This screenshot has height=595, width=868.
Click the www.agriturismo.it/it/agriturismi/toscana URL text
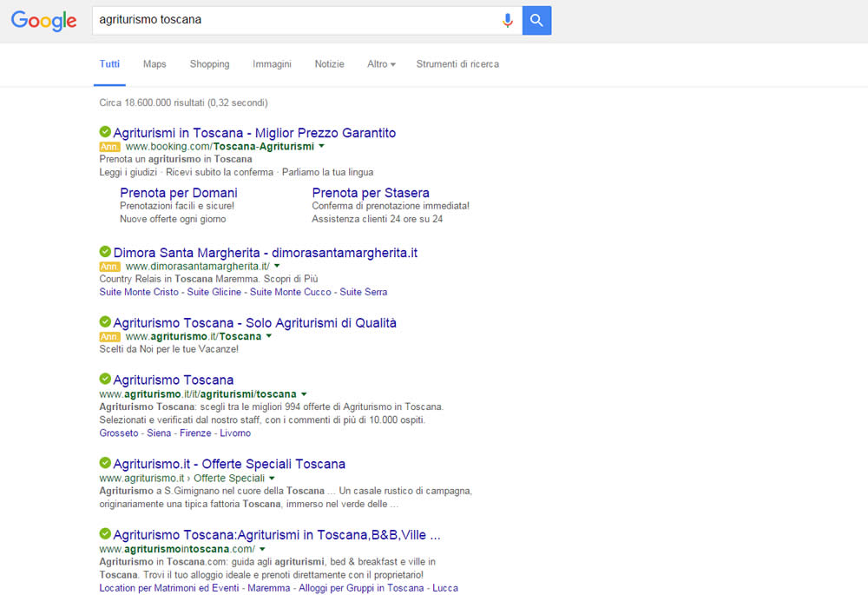pyautogui.click(x=198, y=393)
